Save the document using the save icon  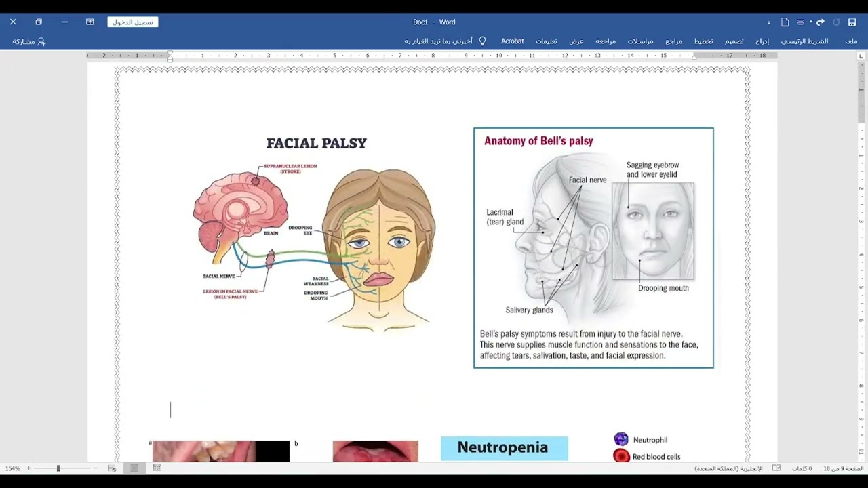[x=852, y=22]
